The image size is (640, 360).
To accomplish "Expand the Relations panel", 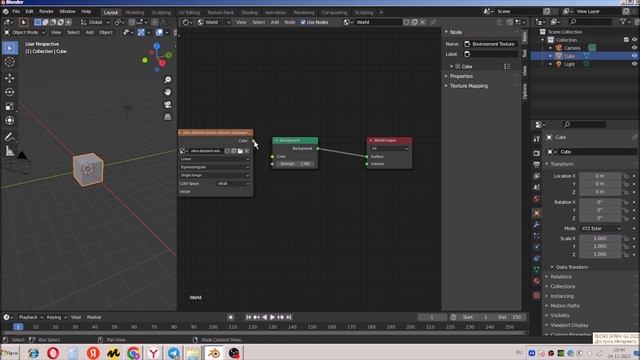I will coord(561,277).
